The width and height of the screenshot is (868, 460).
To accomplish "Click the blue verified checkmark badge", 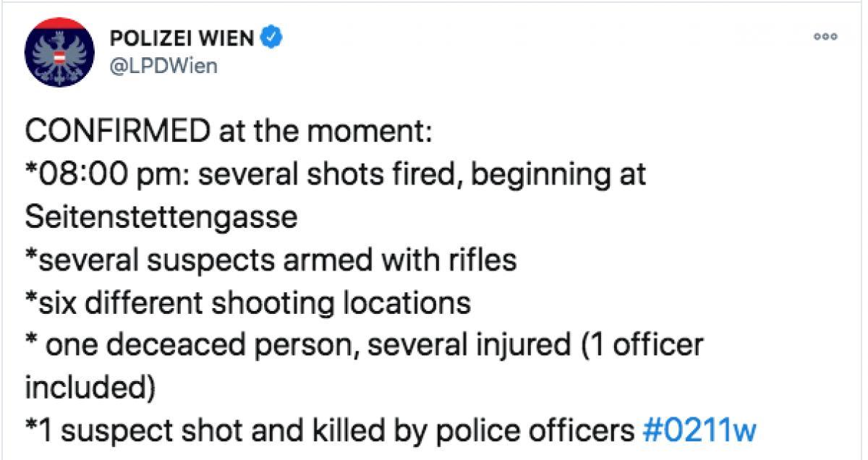I will (x=271, y=38).
